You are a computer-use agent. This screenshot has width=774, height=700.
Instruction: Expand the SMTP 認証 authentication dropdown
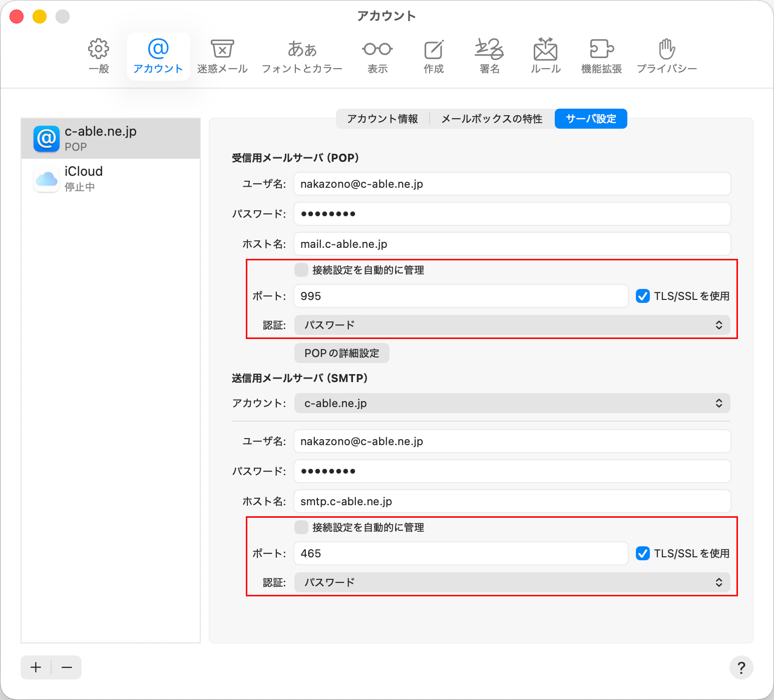pyautogui.click(x=512, y=582)
